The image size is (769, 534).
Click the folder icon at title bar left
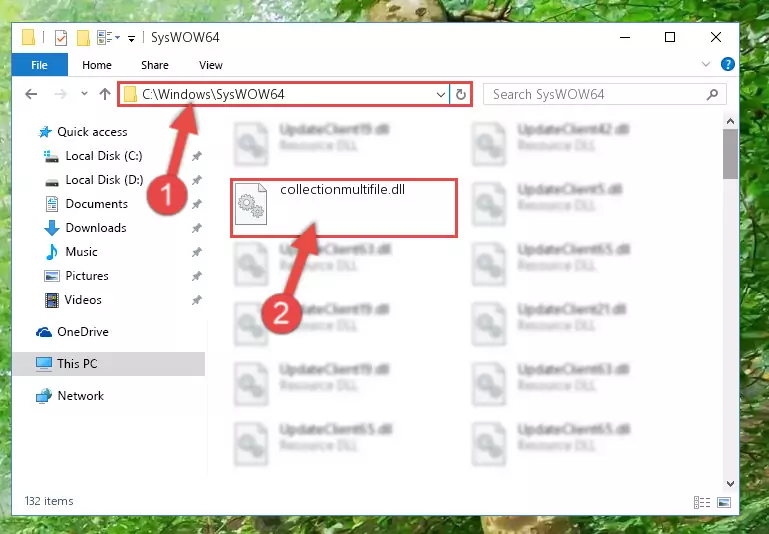pyautogui.click(x=28, y=37)
